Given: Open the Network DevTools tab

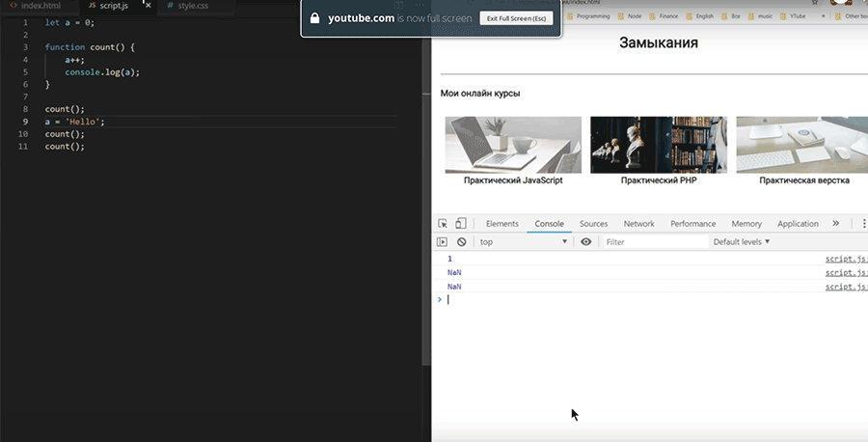Looking at the screenshot, I should 638,224.
